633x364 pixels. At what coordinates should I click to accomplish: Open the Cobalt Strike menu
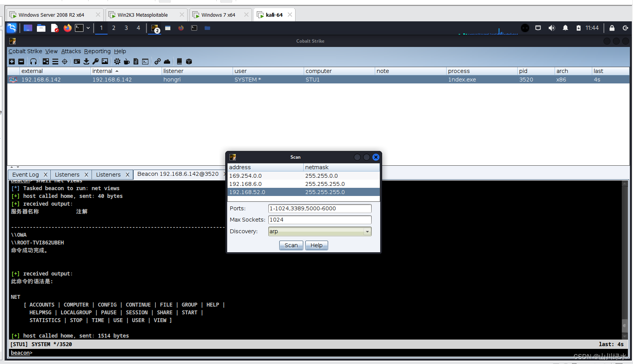click(25, 51)
